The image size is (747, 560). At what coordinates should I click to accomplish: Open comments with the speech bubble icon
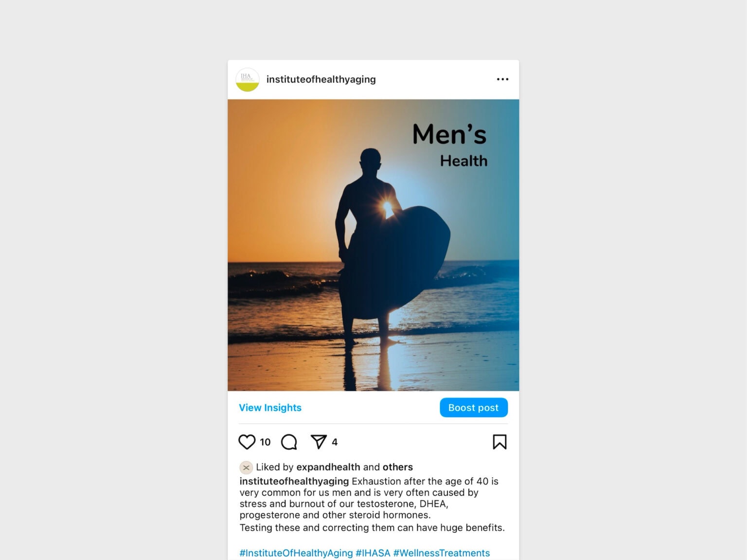(289, 442)
